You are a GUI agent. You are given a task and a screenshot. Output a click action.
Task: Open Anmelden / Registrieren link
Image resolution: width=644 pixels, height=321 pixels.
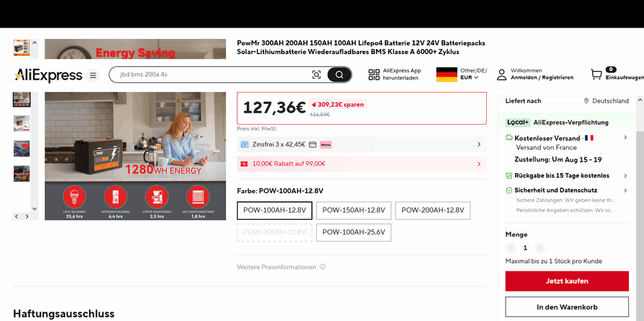coord(541,77)
